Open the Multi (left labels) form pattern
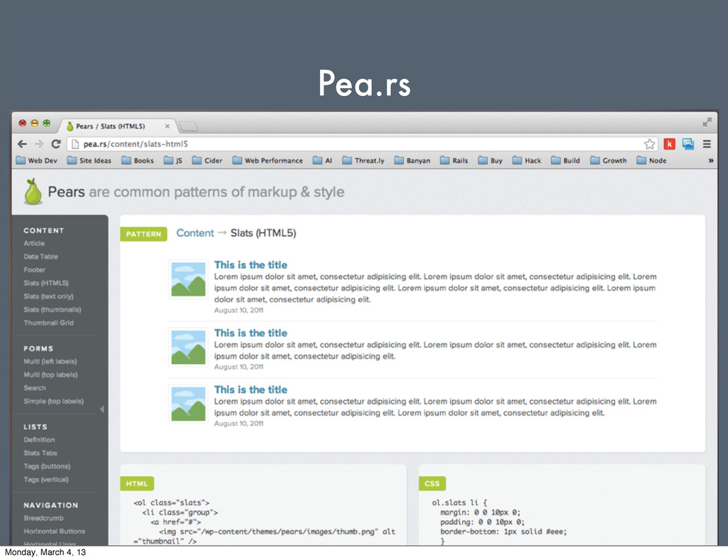Screen dimensions: 728x560 pyautogui.click(x=50, y=362)
